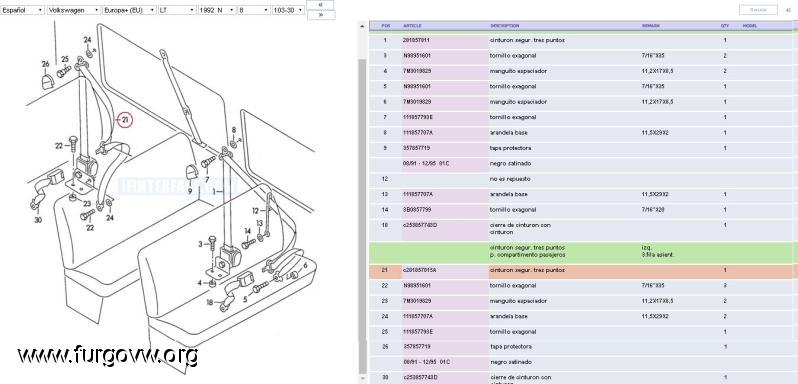Select highlighted row 21 cinturon segur. tres puntos
798x384 pixels.
[581, 271]
